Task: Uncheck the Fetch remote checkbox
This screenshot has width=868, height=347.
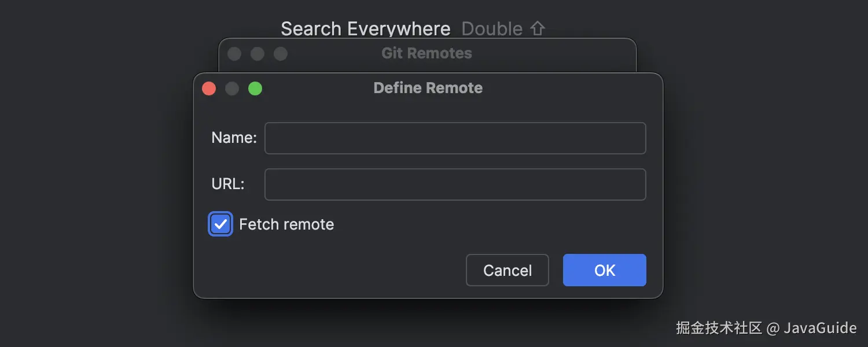Action: click(x=220, y=224)
